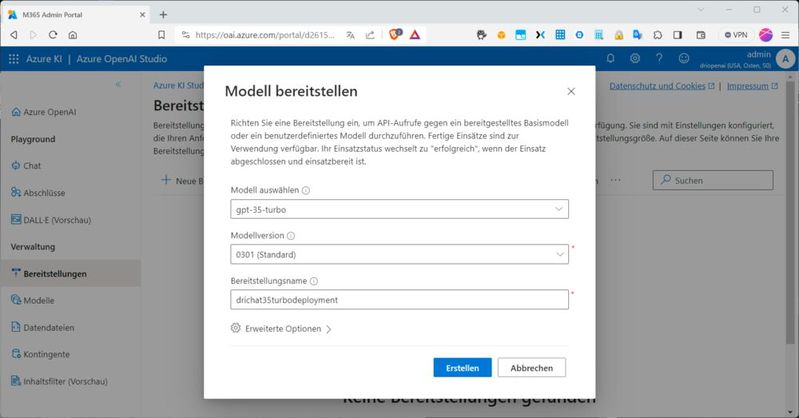Toggle the browser sidebar panel icon
This screenshot has height=418, width=799.
(678, 35)
